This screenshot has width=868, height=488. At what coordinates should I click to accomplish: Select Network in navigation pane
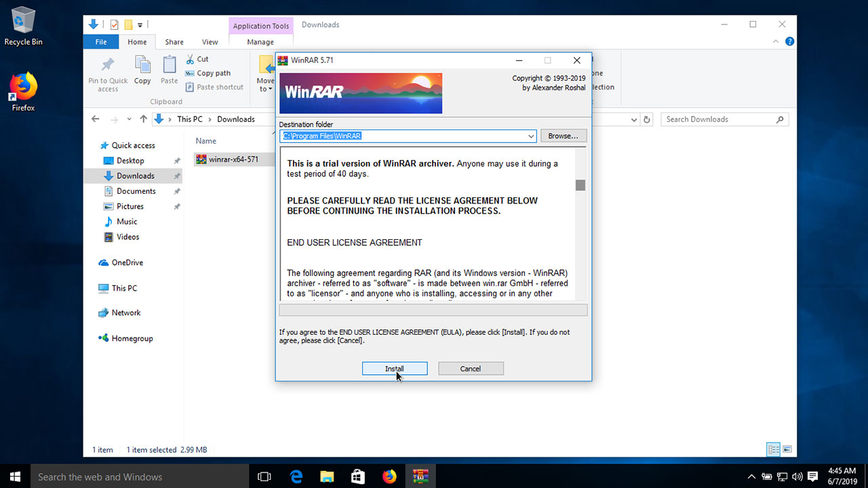(x=126, y=313)
